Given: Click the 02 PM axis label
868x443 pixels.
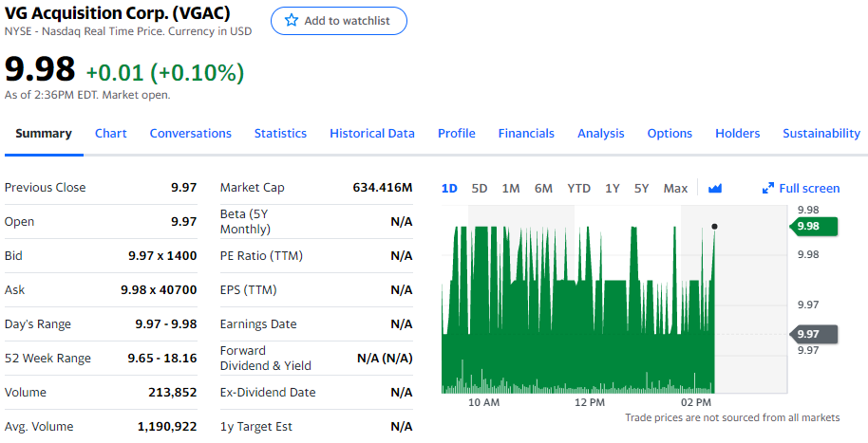Looking at the screenshot, I should 696,402.
